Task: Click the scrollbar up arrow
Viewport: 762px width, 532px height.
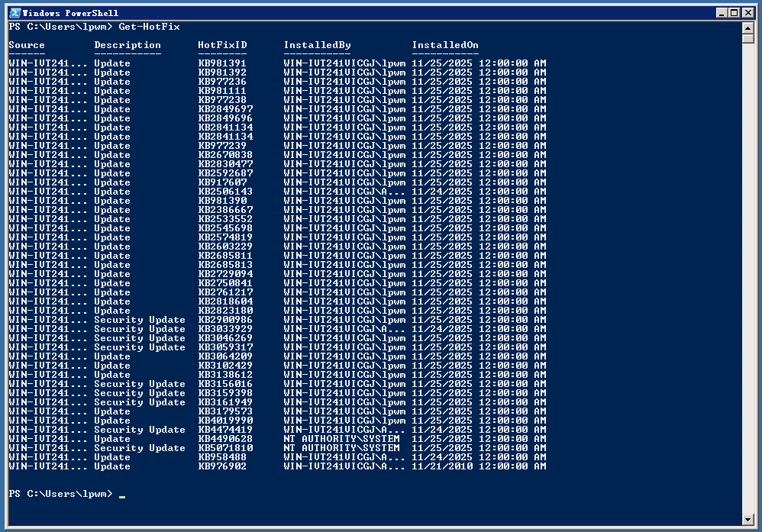Action: (x=748, y=27)
